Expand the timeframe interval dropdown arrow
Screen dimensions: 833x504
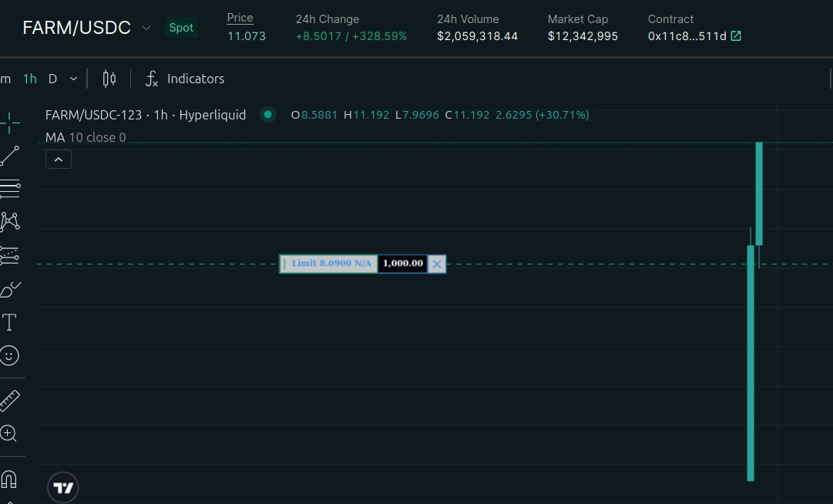click(x=73, y=79)
